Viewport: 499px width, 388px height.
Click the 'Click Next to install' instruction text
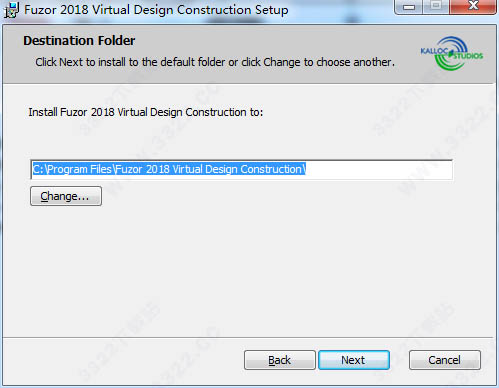215,62
